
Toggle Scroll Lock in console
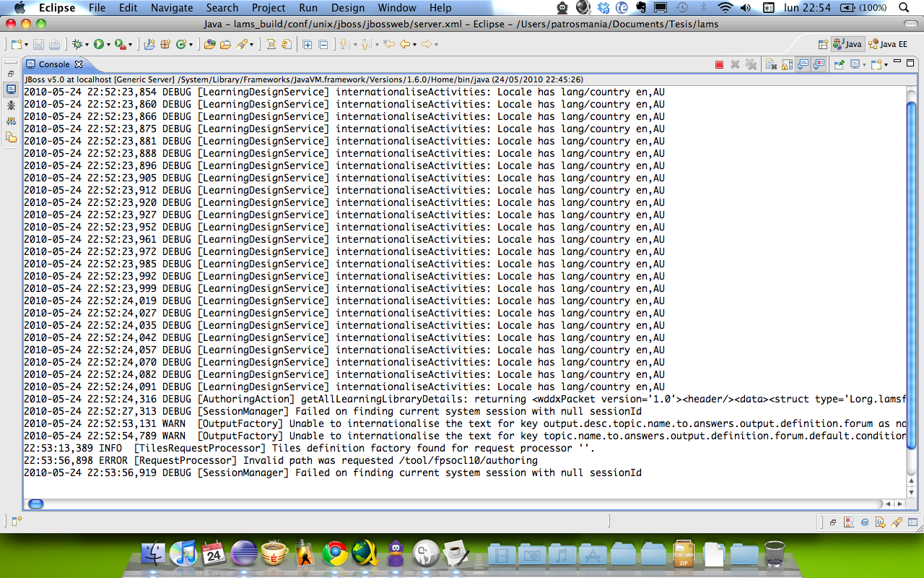pyautogui.click(x=787, y=64)
